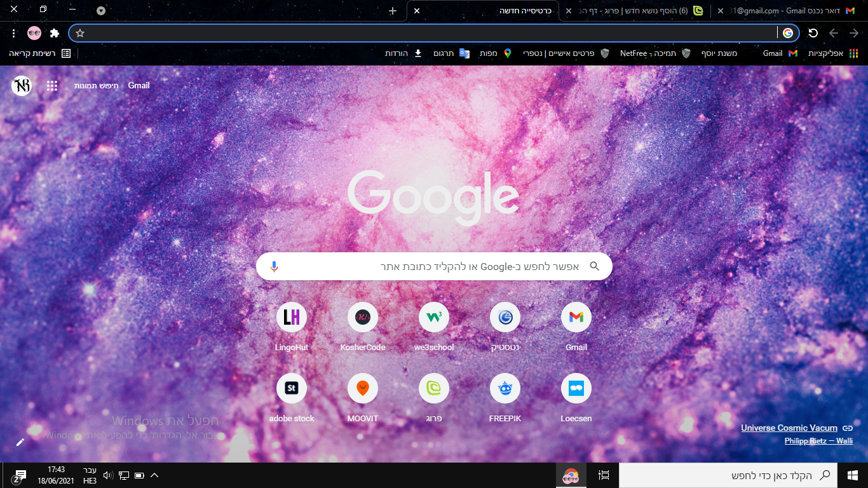Bookmark this page with the star icon
The height and width of the screenshot is (488, 868).
(x=80, y=33)
